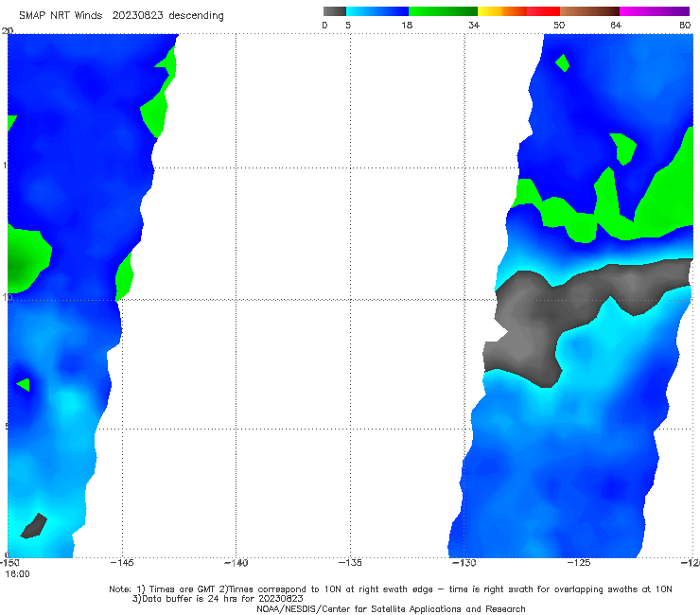Click the green patch on left swath's west edge

(x=26, y=261)
